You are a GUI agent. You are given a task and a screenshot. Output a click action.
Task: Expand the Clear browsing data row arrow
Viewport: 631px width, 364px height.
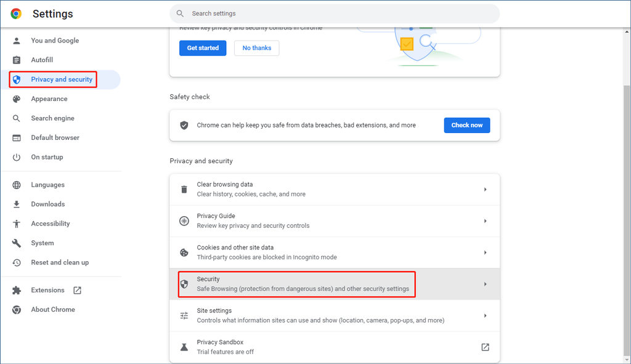click(485, 190)
